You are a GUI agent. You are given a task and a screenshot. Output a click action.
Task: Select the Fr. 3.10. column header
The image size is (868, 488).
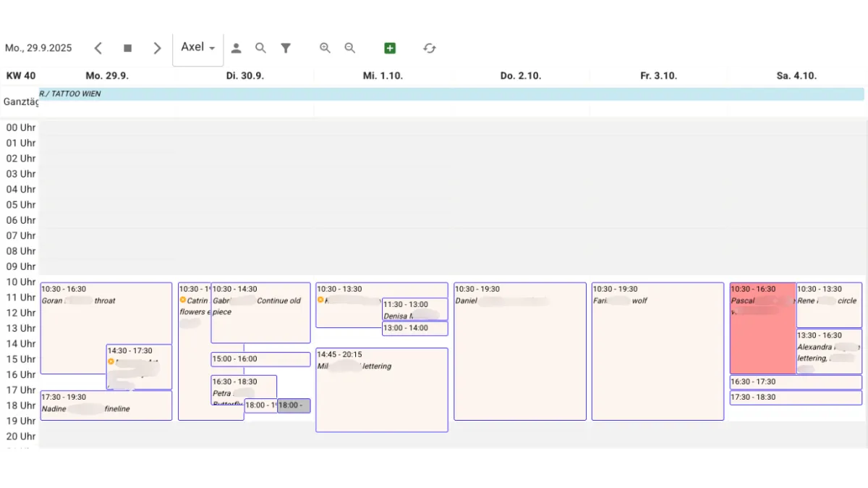click(x=658, y=76)
